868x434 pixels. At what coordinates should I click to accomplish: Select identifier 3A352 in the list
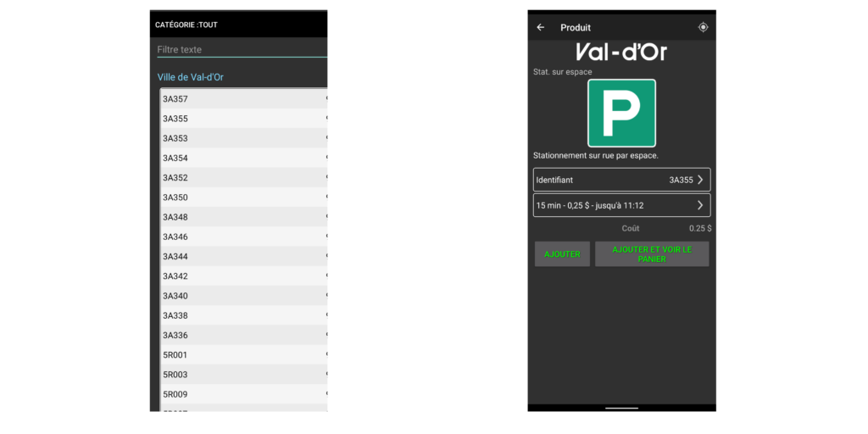point(244,178)
